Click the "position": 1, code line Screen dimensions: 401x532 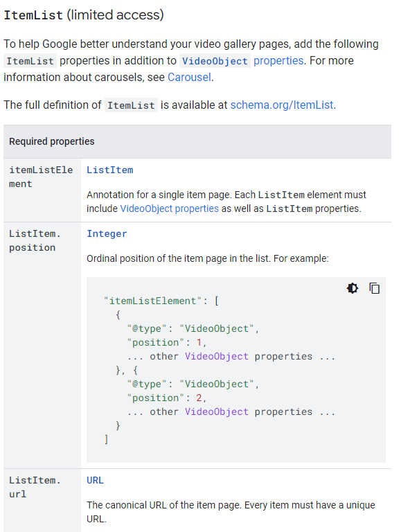point(167,343)
